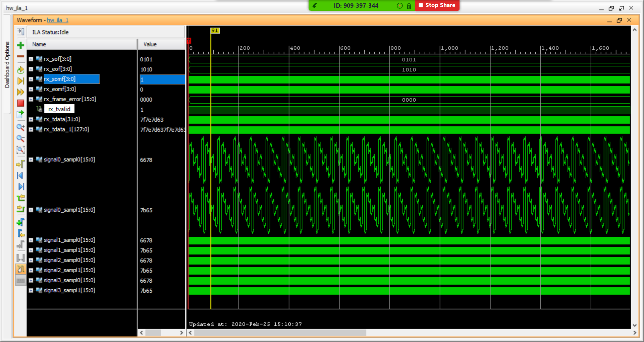The image size is (644, 342).
Task: Float the Waveform panel with its restore icon
Action: tap(619, 20)
